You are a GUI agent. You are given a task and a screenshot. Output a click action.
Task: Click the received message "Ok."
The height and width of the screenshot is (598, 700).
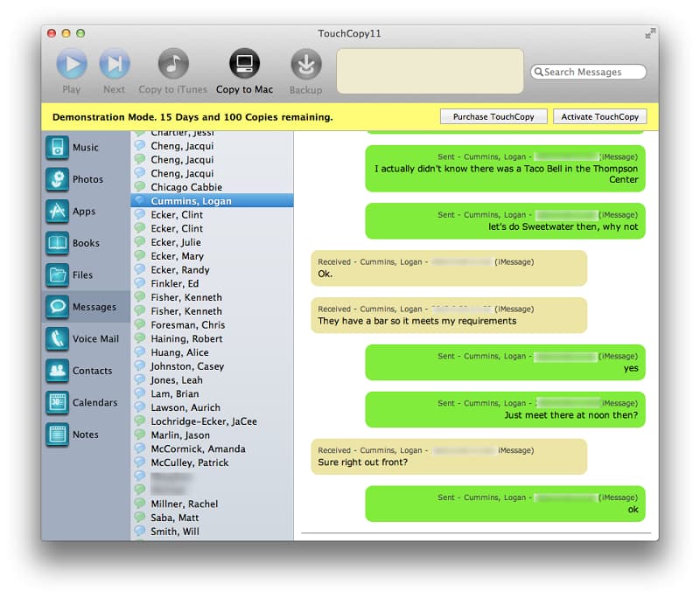[x=449, y=268]
